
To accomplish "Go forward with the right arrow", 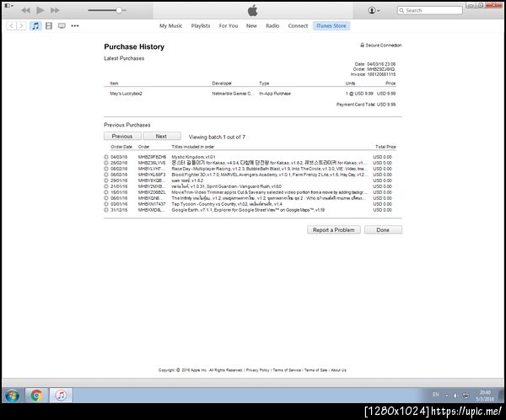I will 21,26.
